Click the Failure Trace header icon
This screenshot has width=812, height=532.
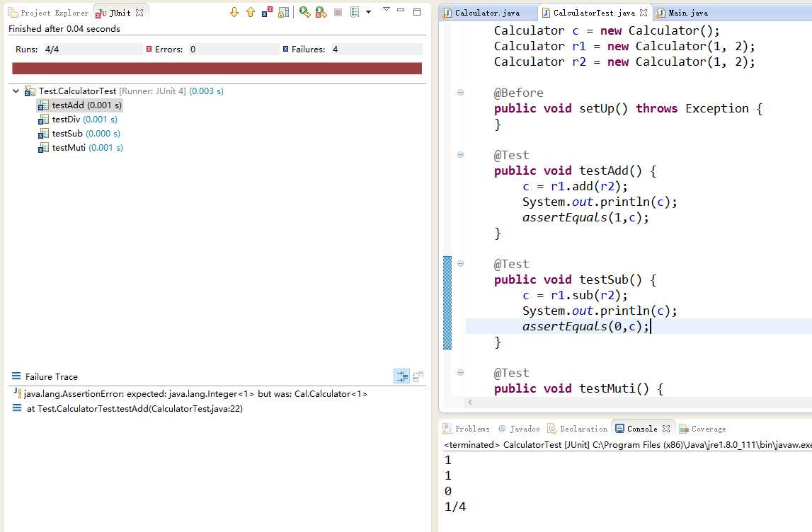point(16,376)
